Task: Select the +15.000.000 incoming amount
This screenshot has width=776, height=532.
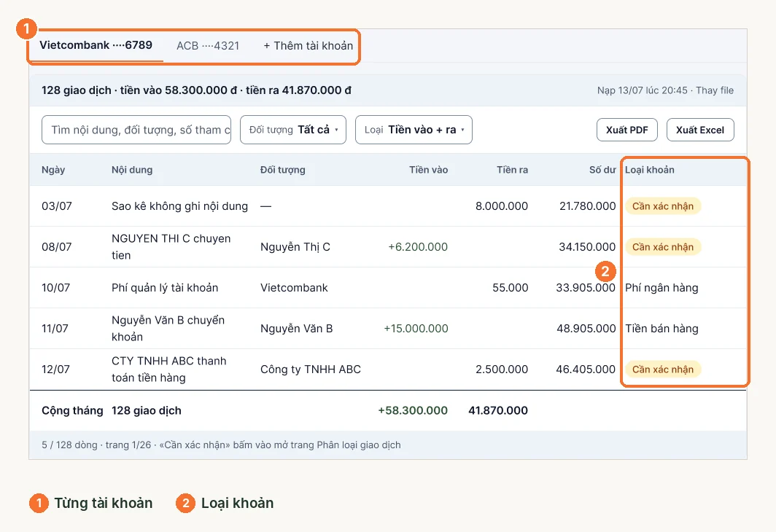Action: tap(416, 328)
